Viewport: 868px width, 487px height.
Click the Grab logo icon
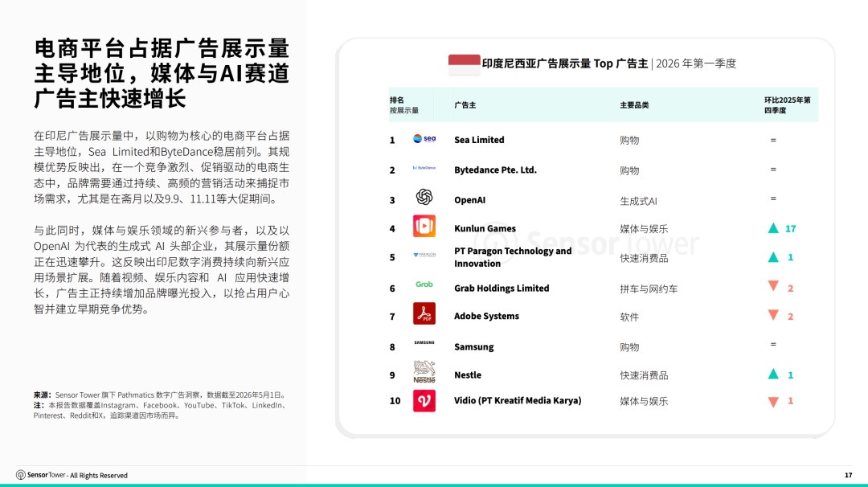pos(424,284)
